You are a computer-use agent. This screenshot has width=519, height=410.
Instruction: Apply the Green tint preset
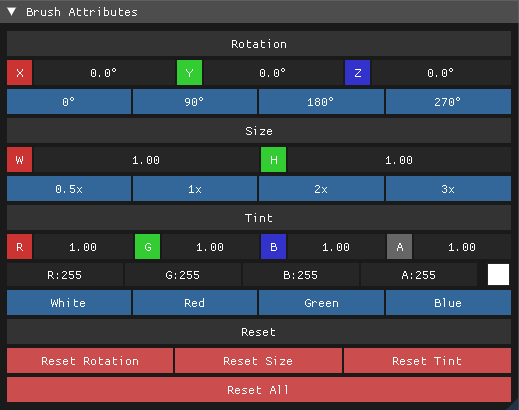pos(321,303)
